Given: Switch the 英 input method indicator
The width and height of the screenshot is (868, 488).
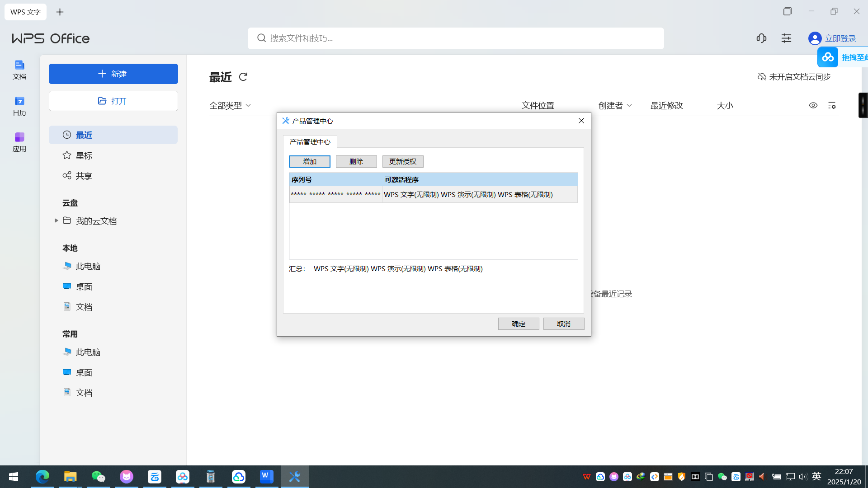Looking at the screenshot, I should pyautogui.click(x=816, y=476).
